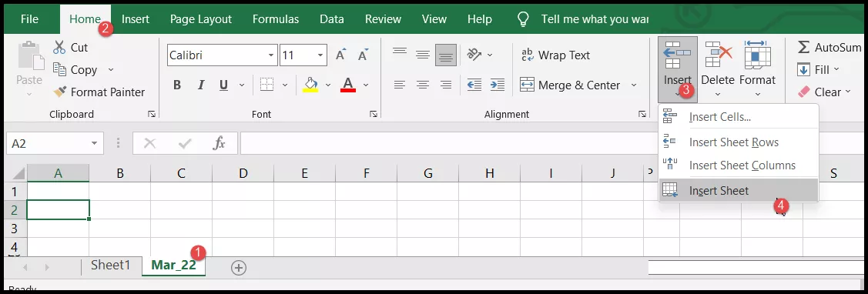Click AutoSum sigma button

(829, 48)
